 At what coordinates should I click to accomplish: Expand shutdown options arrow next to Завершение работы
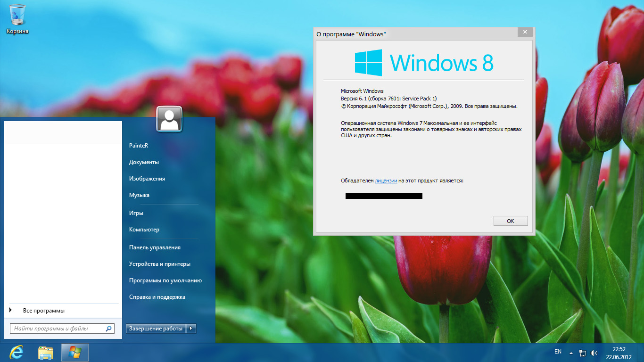tap(191, 329)
